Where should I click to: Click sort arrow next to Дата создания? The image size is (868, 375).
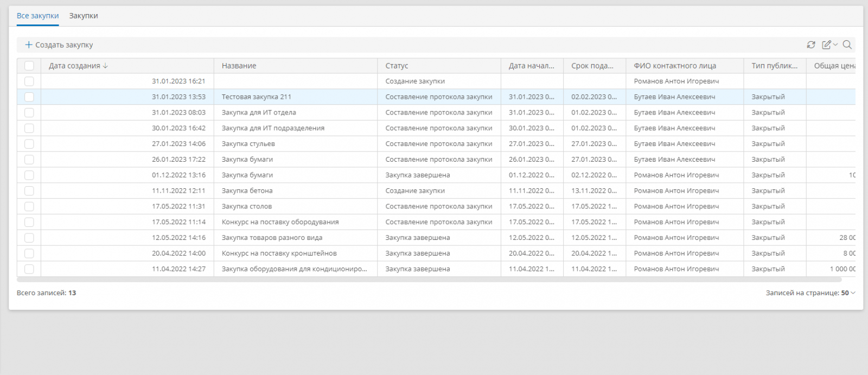point(105,66)
